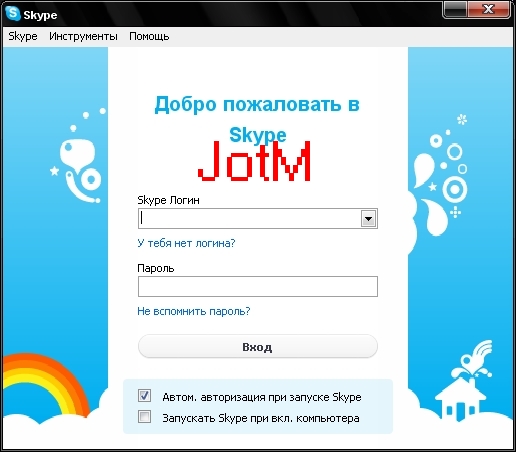This screenshot has height=452, width=516.
Task: Click the red JotM watermark text
Action: 254,161
